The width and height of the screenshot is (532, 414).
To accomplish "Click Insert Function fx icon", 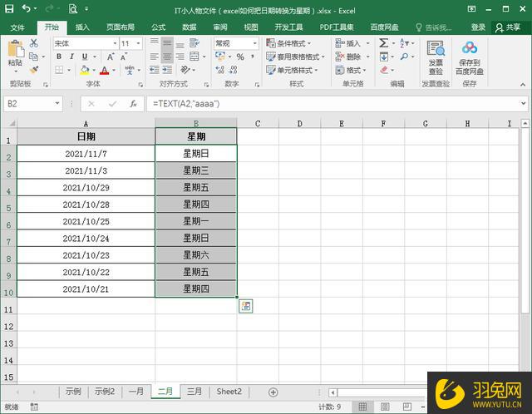I will 133,103.
